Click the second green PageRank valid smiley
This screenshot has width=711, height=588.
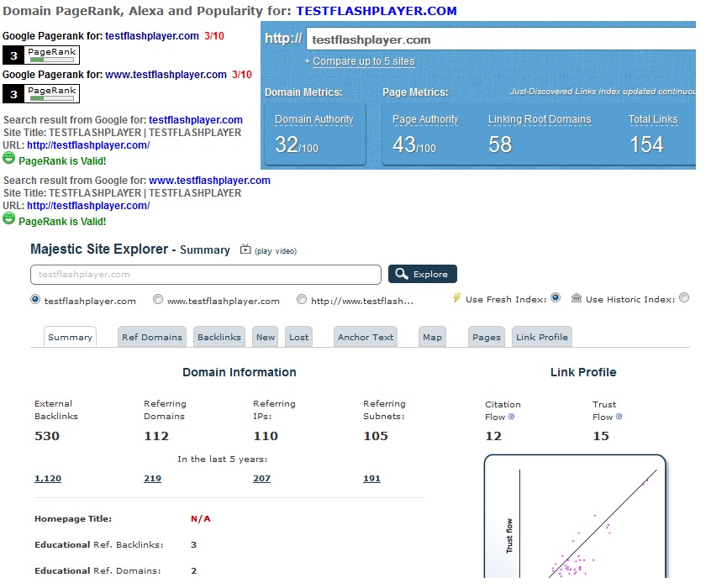(8, 218)
